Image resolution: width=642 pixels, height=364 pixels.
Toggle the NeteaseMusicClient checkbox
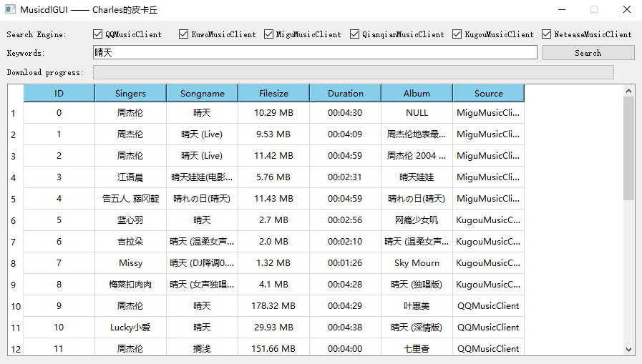[x=546, y=34]
